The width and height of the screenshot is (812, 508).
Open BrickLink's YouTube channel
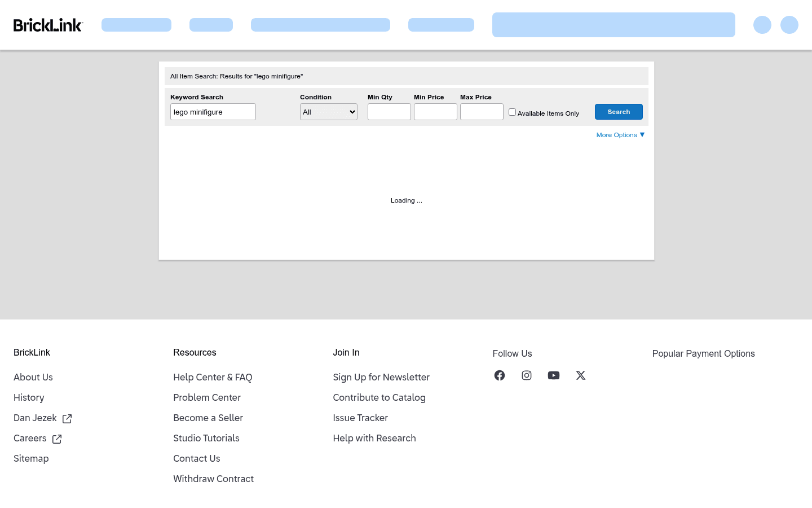click(x=554, y=375)
